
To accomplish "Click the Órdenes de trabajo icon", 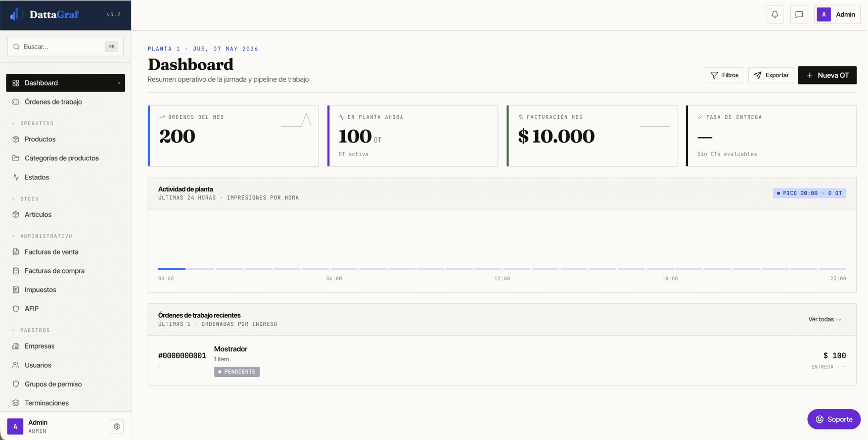I will coord(16,102).
